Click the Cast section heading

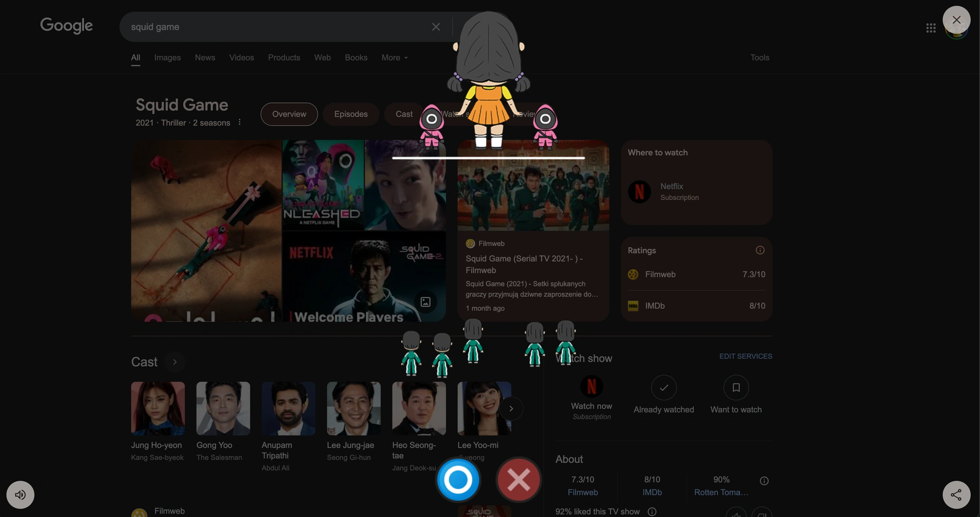coord(144,362)
